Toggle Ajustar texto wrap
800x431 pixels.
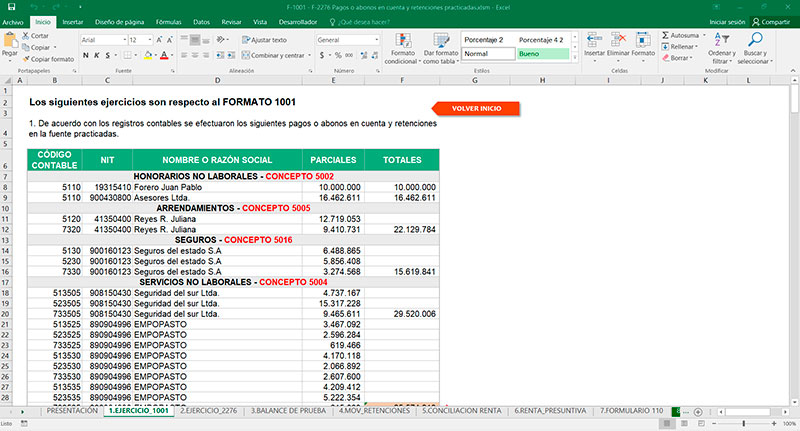264,40
